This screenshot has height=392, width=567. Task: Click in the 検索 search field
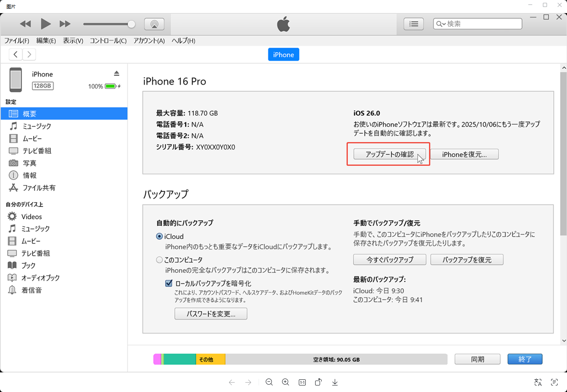pos(478,24)
